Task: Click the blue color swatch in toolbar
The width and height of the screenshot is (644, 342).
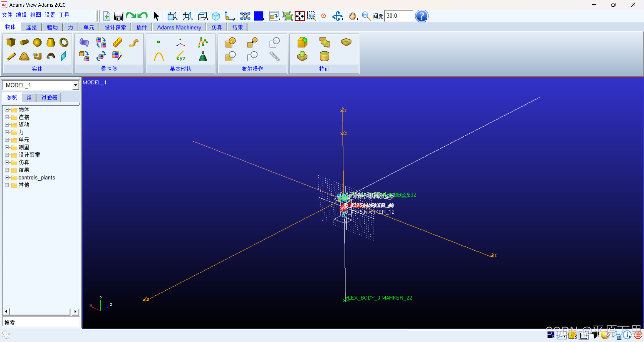Action: (x=259, y=16)
